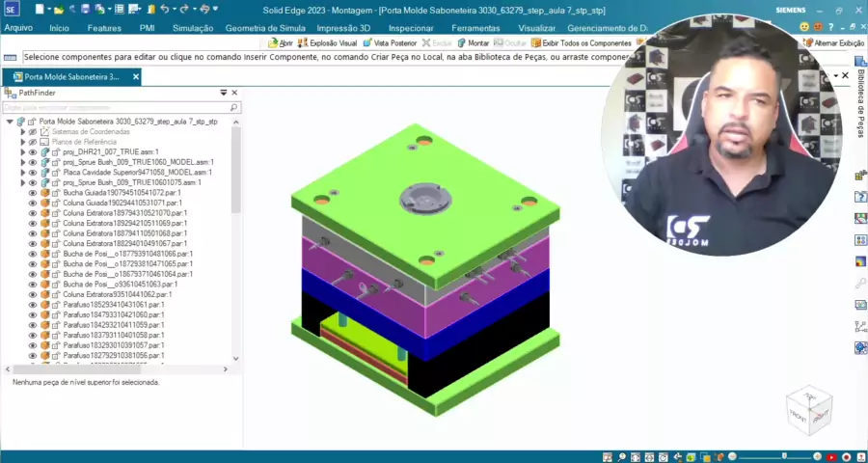Viewport: 868px width, 463px height.
Task: Toggle visibility of Planos de Referência
Action: pyautogui.click(x=33, y=142)
